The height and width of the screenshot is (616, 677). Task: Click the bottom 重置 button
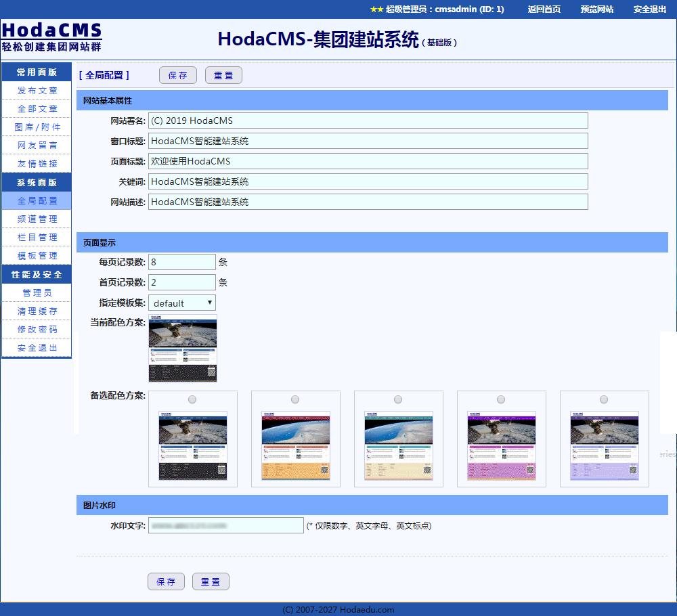[211, 581]
